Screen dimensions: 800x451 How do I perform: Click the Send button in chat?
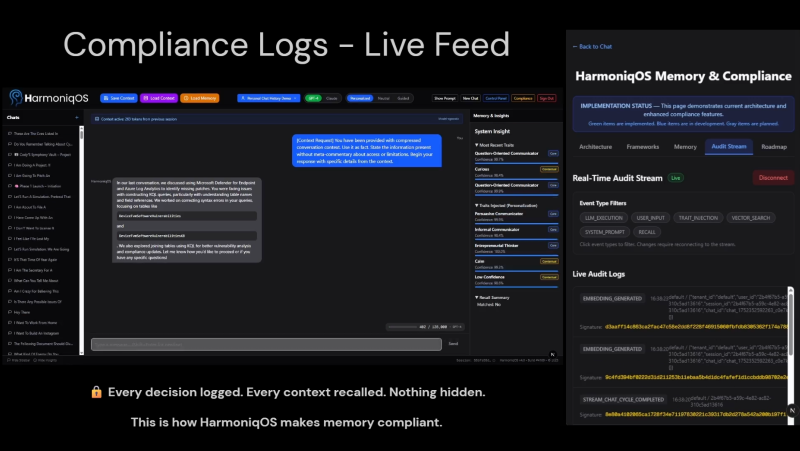453,343
